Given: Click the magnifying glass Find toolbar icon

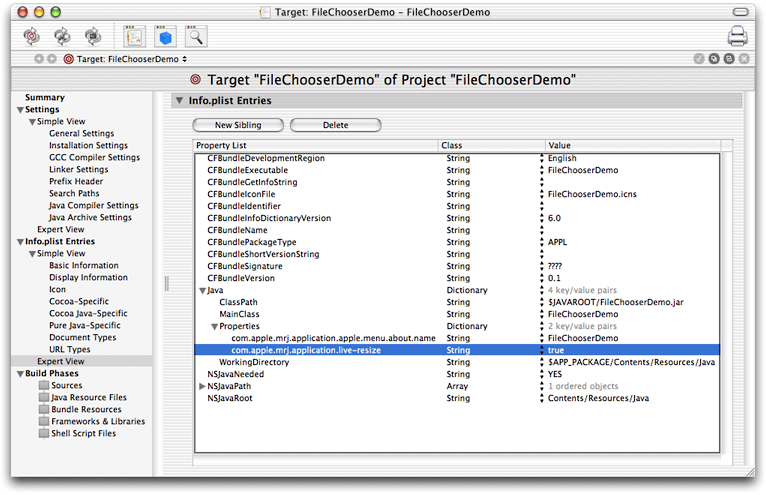Looking at the screenshot, I should click(196, 37).
